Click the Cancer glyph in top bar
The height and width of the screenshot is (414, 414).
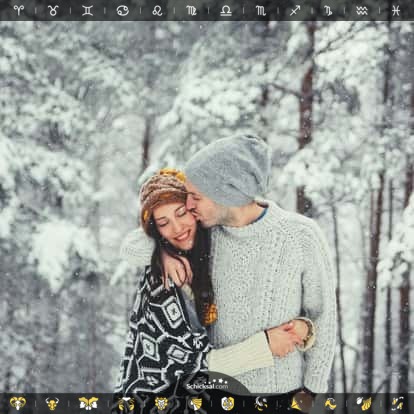tap(123, 11)
